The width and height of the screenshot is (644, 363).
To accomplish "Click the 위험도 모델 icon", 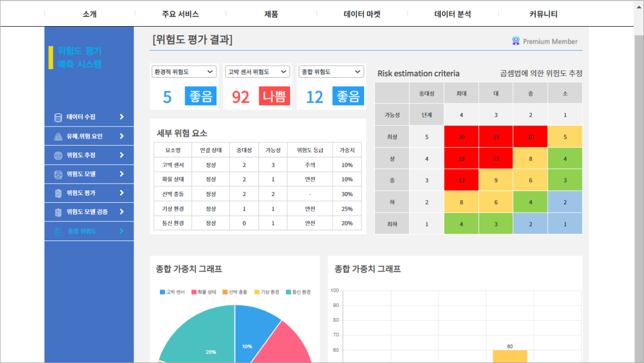I will pos(58,174).
